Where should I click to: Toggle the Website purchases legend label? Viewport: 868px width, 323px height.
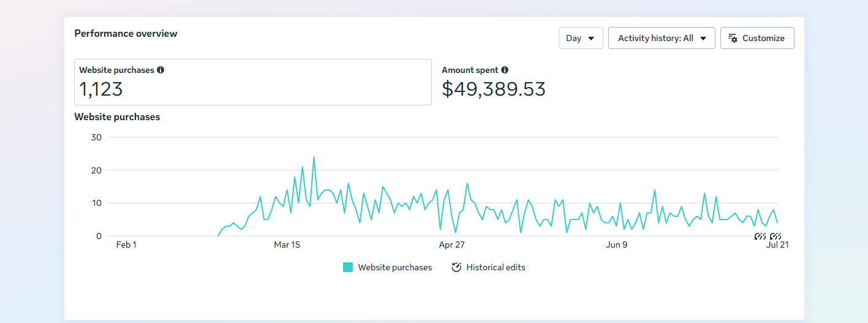(395, 267)
